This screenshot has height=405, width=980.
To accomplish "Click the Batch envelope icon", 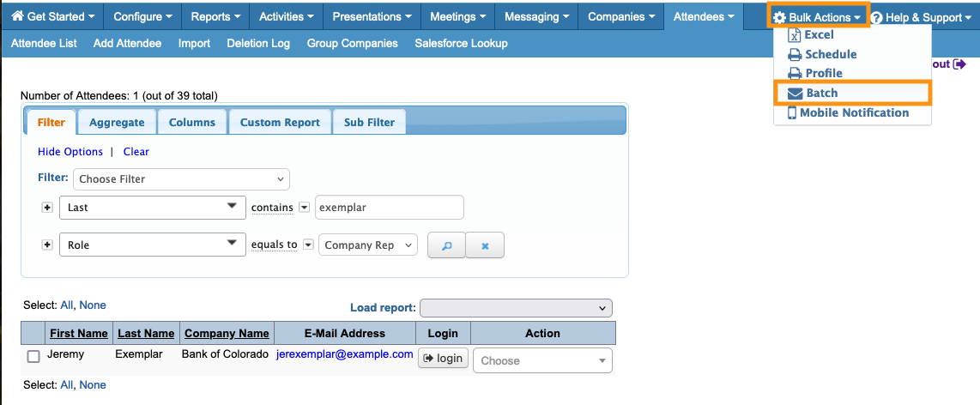I will point(795,93).
